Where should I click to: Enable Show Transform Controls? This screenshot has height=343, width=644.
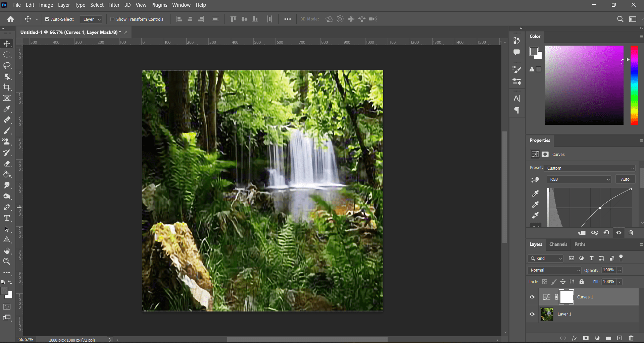112,19
